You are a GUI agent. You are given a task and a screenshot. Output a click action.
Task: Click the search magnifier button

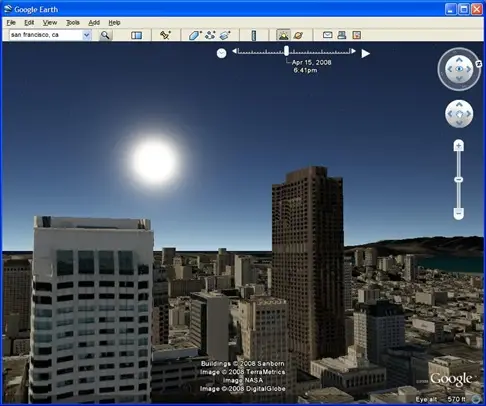pyautogui.click(x=105, y=35)
